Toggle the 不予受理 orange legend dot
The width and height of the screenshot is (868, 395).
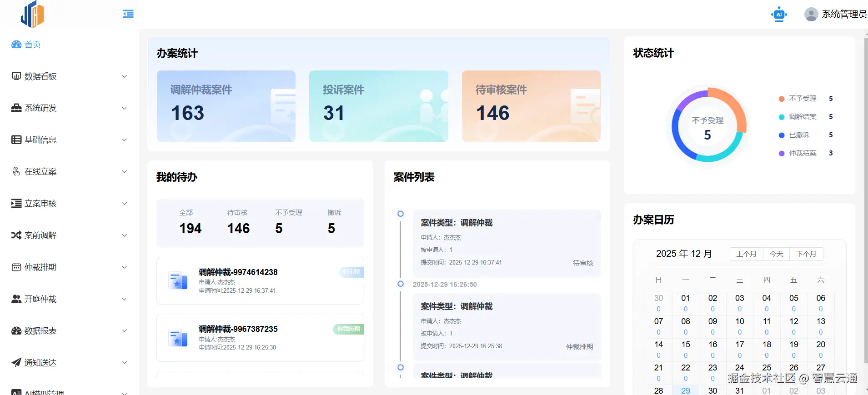click(x=782, y=99)
